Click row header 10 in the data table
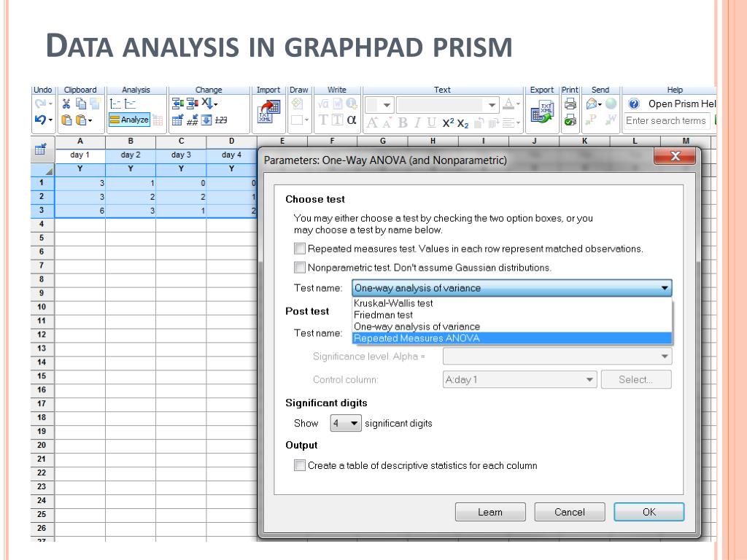 point(42,307)
